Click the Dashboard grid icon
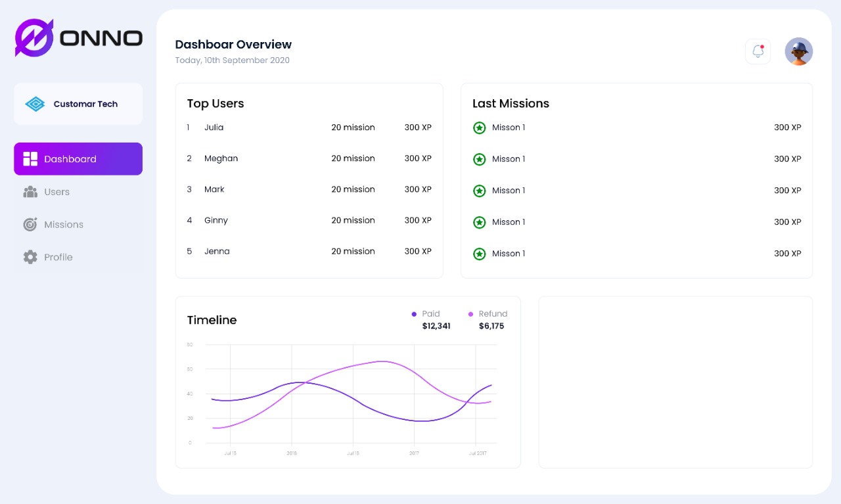This screenshot has width=841, height=504. pyautogui.click(x=30, y=159)
